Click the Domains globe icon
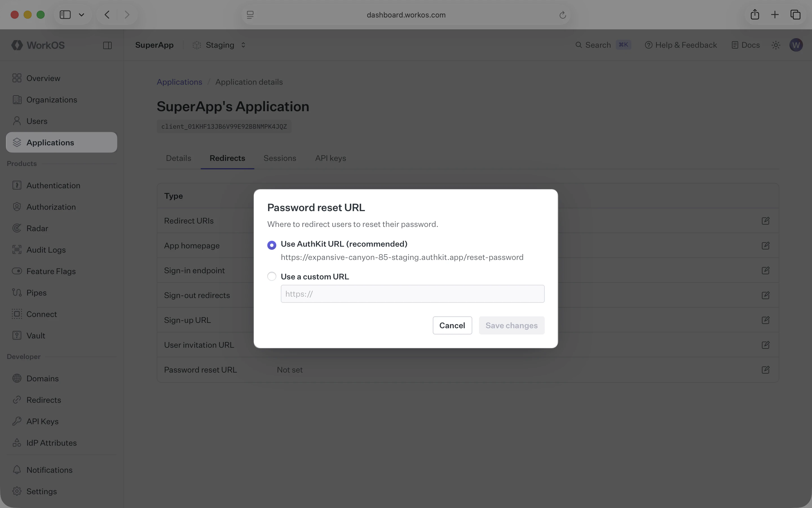 (17, 378)
